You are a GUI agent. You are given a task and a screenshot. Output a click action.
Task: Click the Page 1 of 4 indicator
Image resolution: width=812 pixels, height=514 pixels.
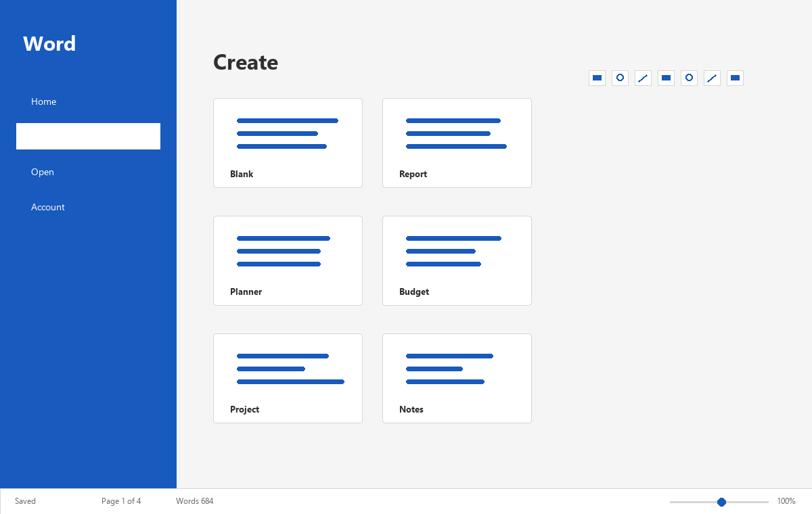[x=121, y=501]
